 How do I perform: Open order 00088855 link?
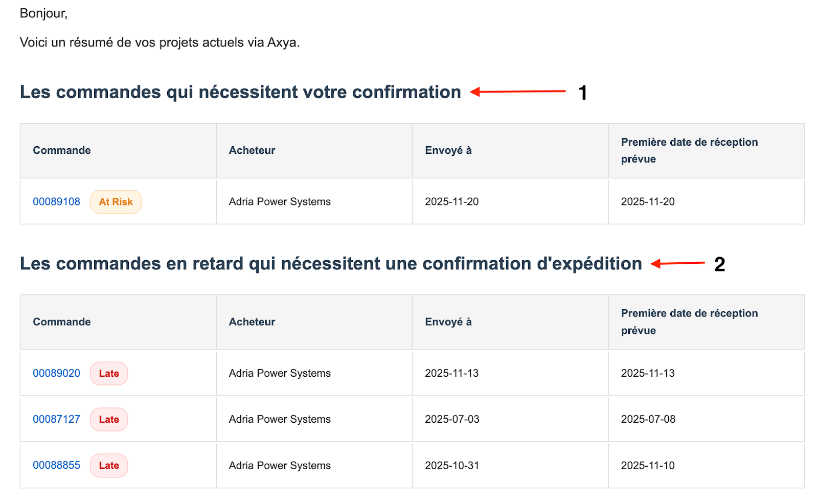(x=56, y=466)
